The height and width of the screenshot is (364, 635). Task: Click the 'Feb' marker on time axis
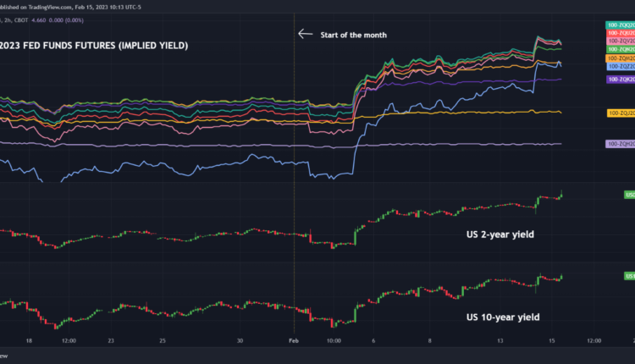click(294, 340)
